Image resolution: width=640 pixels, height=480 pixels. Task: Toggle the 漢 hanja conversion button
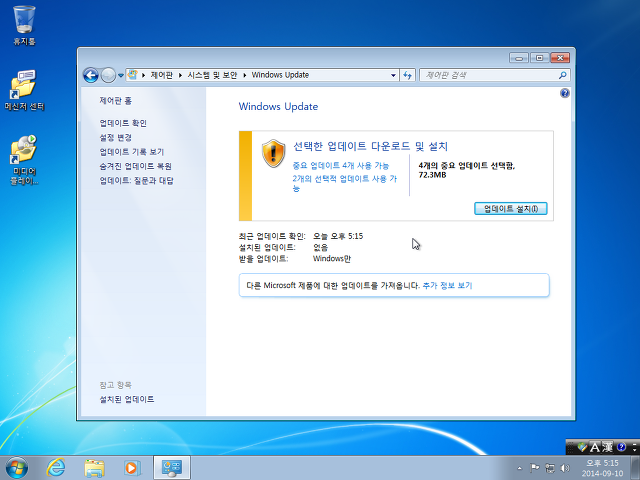click(607, 447)
